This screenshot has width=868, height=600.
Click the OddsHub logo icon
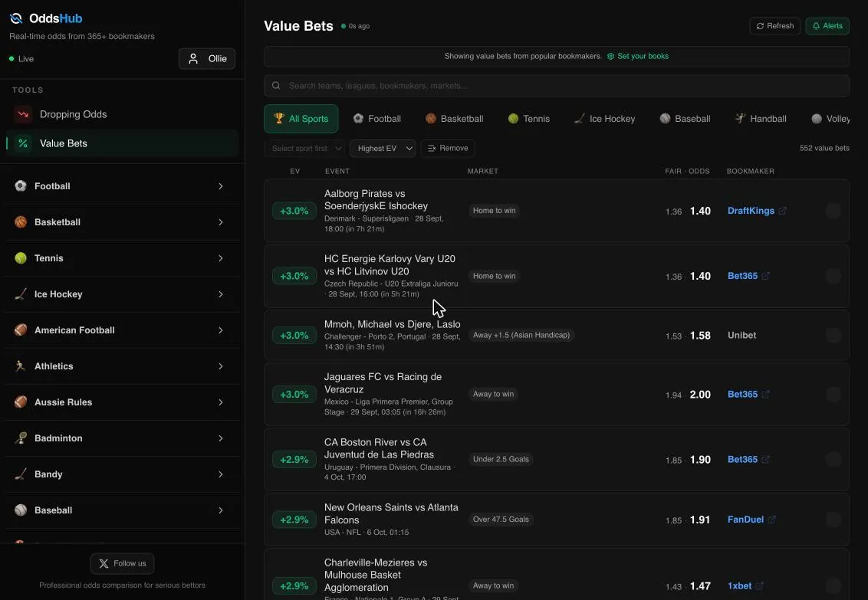16,18
